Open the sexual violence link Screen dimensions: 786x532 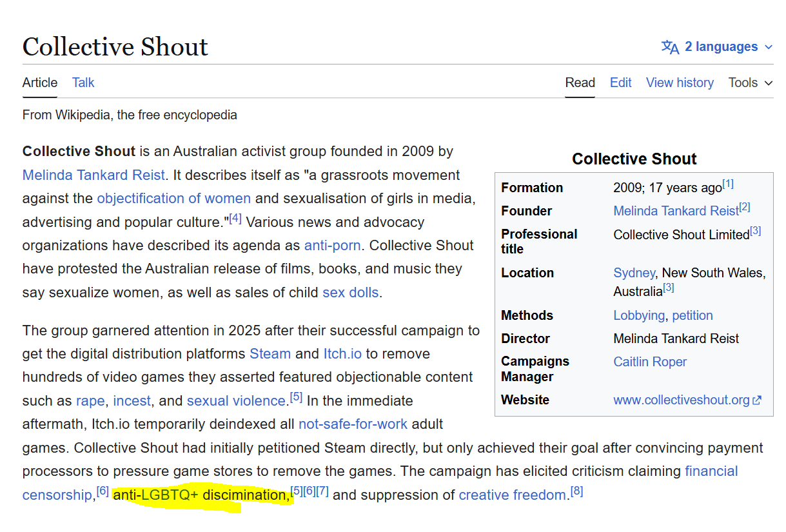236,401
